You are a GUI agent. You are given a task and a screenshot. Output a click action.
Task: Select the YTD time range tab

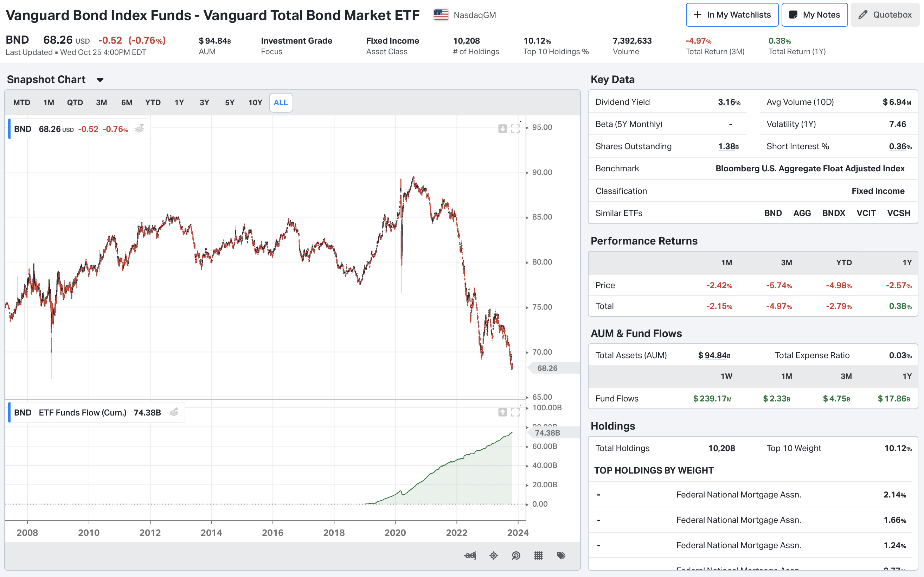pos(153,103)
